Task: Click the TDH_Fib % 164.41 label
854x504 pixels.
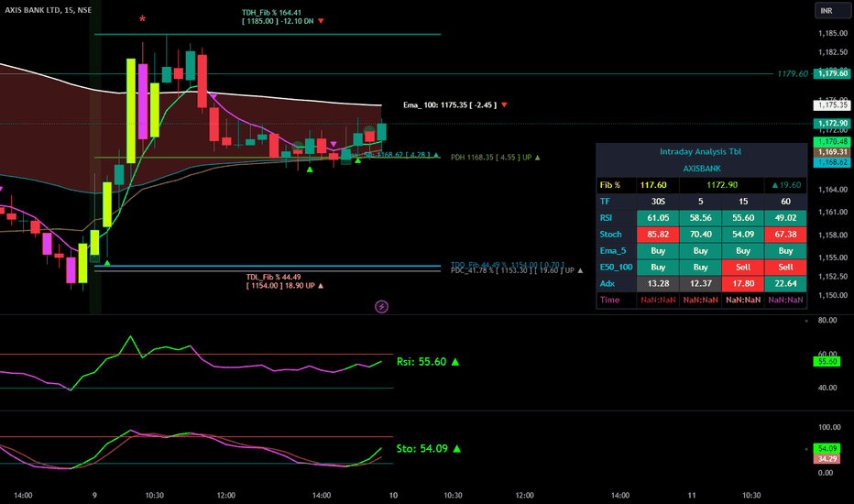Action: tap(271, 13)
